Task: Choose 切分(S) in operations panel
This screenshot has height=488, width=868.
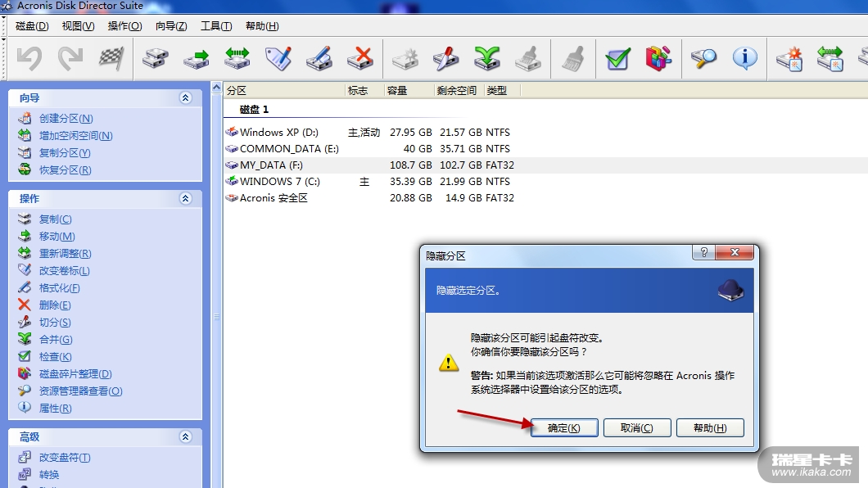Action: 55,322
